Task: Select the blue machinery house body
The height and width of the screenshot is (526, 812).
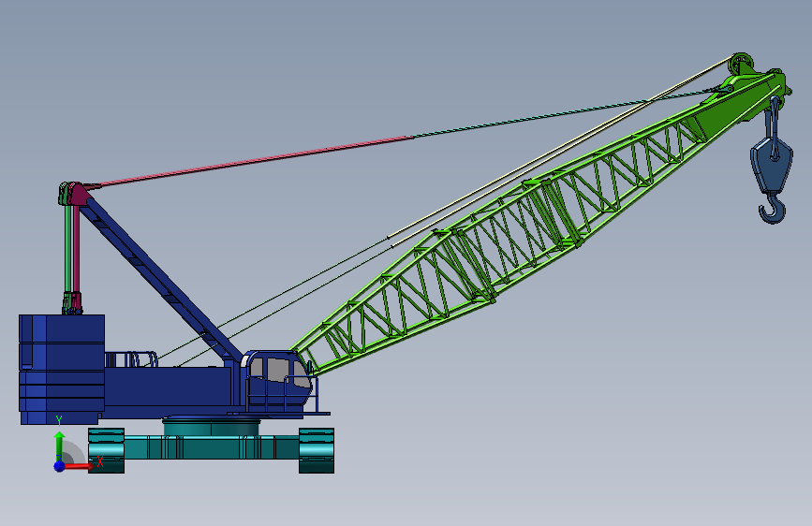Action: [169, 388]
